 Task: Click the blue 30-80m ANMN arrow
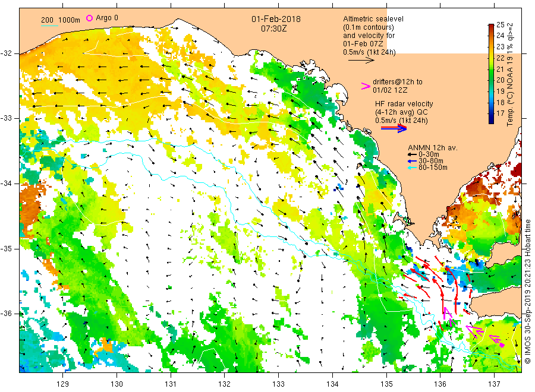coord(412,161)
